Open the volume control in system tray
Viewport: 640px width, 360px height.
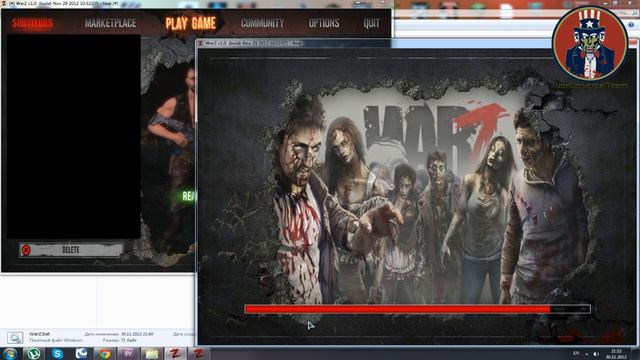coord(596,354)
